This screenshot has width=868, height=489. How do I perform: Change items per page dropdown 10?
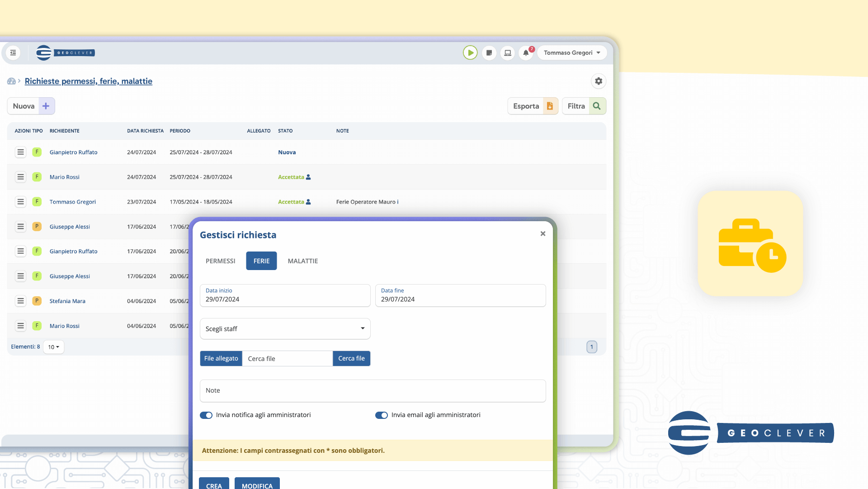54,347
